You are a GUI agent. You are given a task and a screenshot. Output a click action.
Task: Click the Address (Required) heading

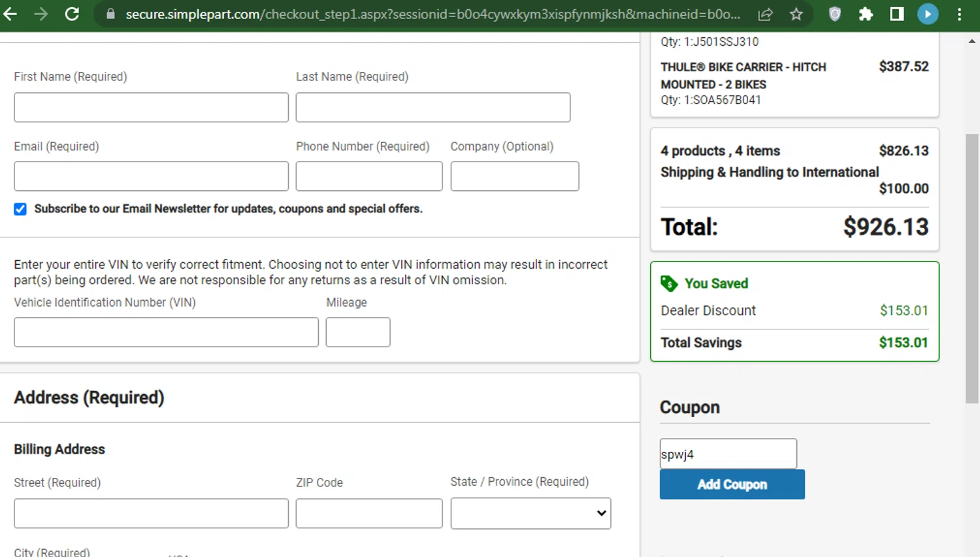(x=89, y=397)
